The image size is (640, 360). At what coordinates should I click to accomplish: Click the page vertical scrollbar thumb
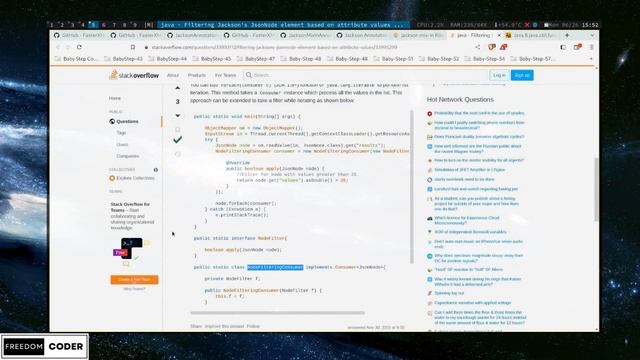coord(596,189)
